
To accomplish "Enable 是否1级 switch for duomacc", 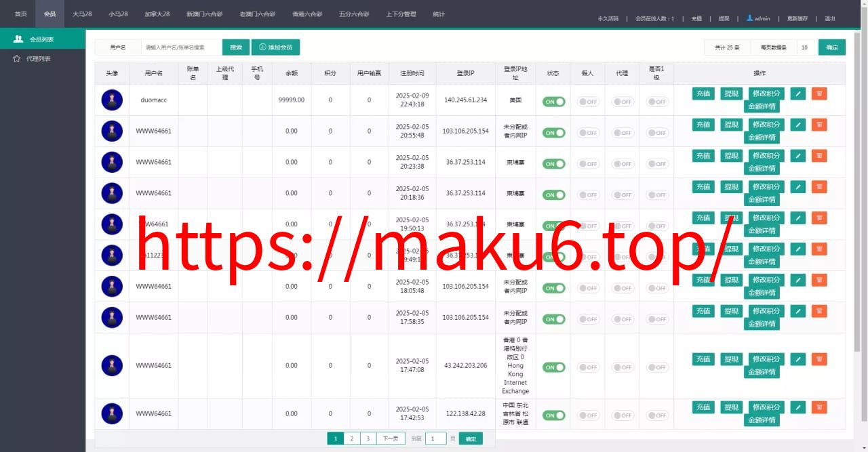I will click(x=657, y=102).
